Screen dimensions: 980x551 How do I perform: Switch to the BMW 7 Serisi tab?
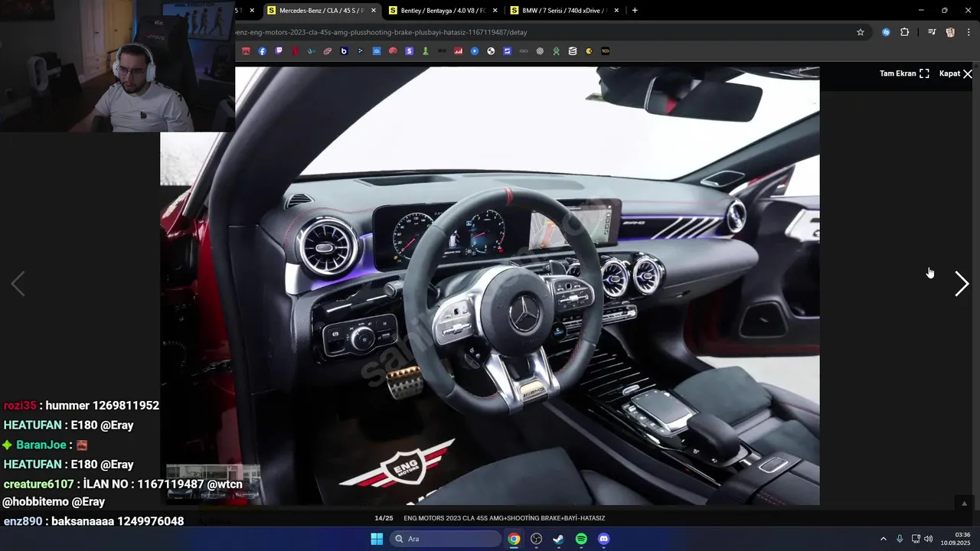pyautogui.click(x=563, y=11)
